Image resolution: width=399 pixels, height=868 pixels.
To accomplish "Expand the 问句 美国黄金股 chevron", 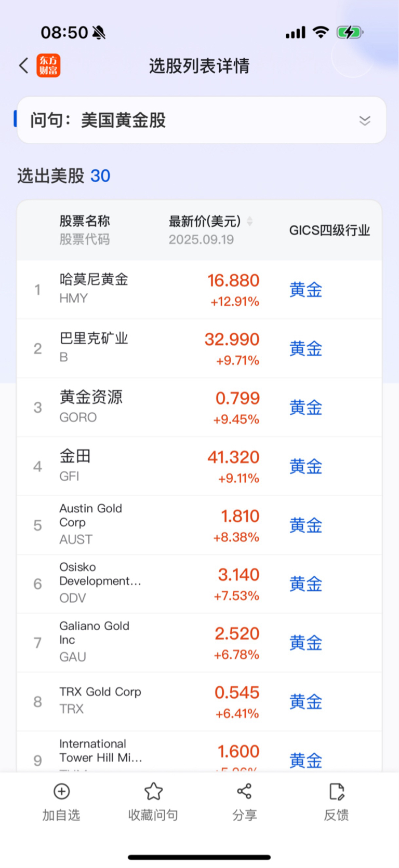I will click(365, 120).
